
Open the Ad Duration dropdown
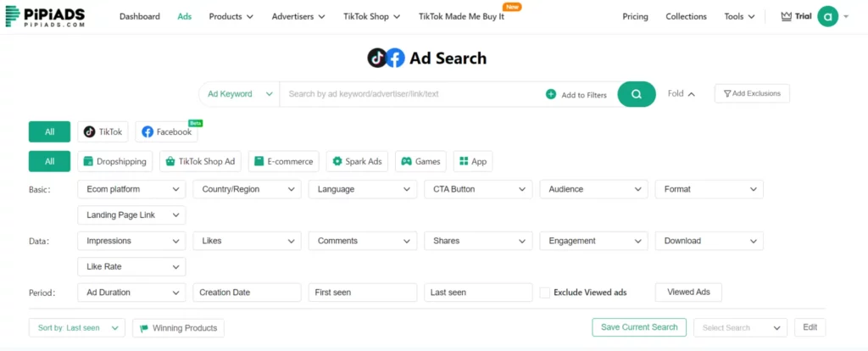pos(131,292)
